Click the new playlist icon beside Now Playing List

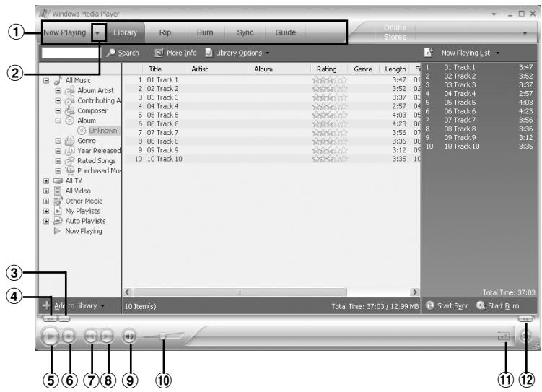click(x=429, y=53)
